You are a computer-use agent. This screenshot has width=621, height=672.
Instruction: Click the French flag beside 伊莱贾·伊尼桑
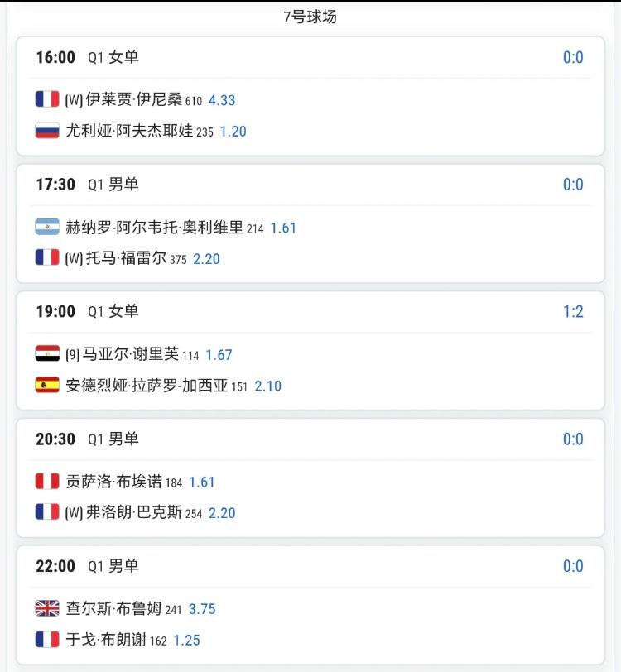[x=47, y=99]
